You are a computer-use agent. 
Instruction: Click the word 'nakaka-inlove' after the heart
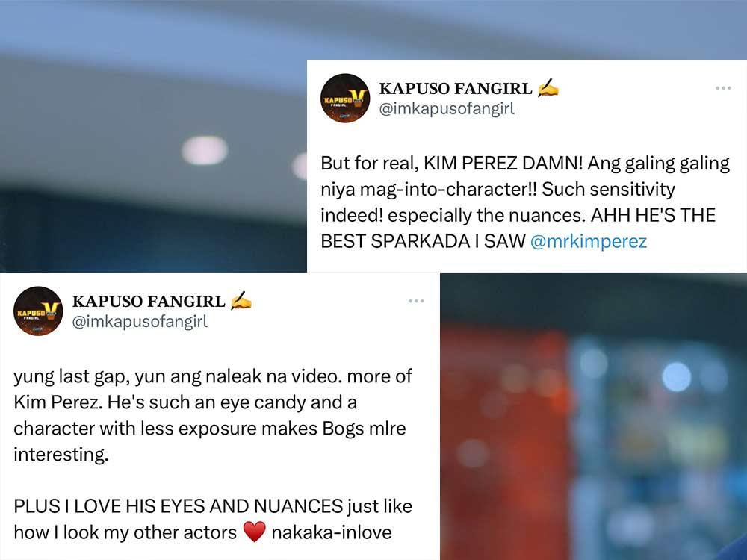tap(332, 532)
